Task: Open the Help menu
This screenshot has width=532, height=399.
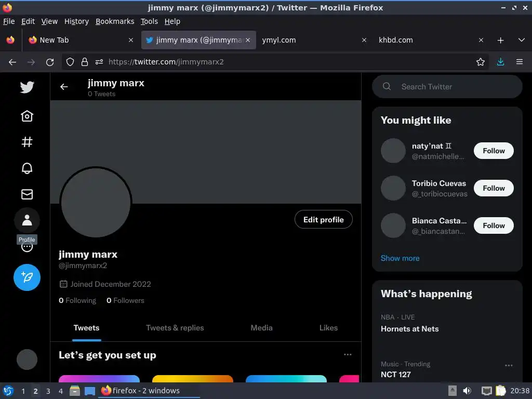Action: pyautogui.click(x=172, y=21)
